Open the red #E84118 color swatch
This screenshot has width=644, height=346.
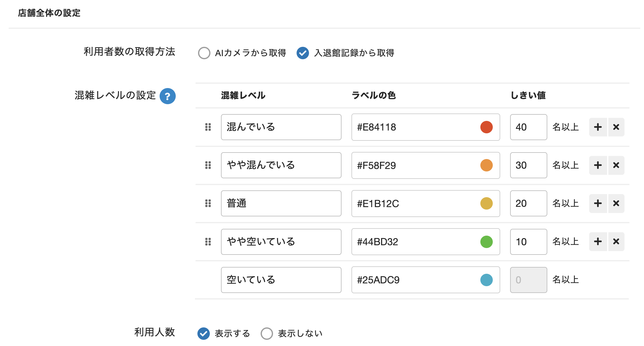point(486,127)
